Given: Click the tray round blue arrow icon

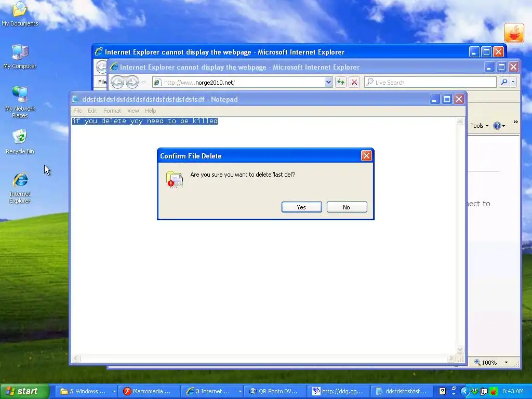Looking at the screenshot, I should coord(465,391).
